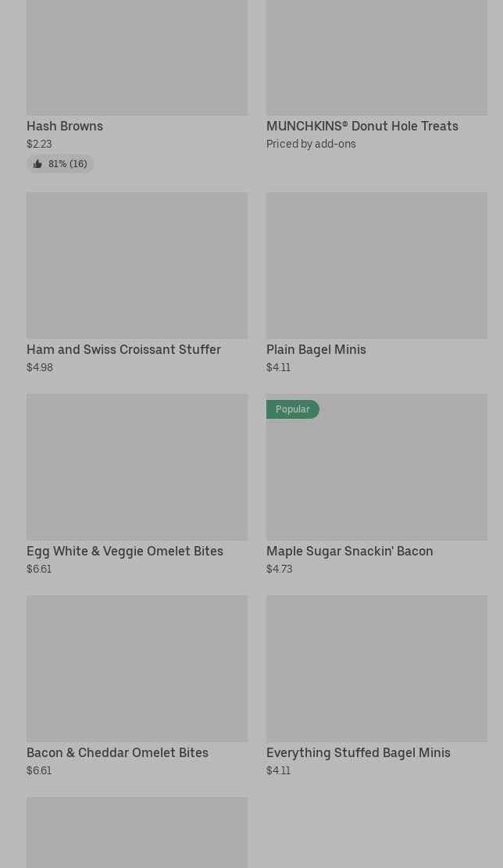Select the Maple Sugar Snackin' Bacon image
Image resolution: width=503 pixels, height=868 pixels.
(376, 466)
